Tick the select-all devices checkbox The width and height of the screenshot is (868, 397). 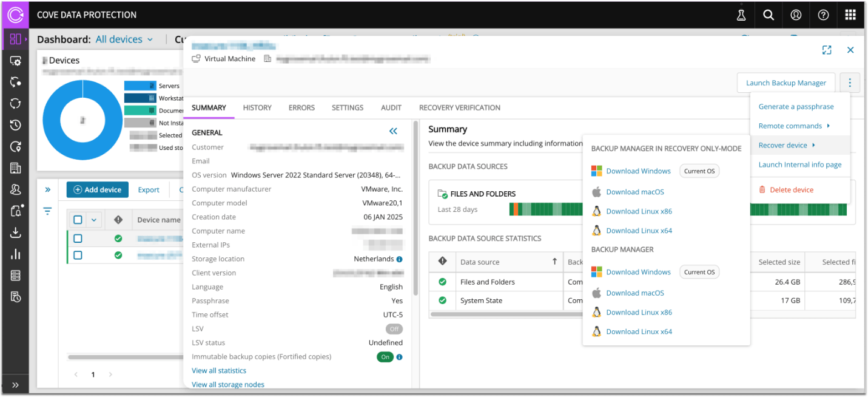click(78, 220)
